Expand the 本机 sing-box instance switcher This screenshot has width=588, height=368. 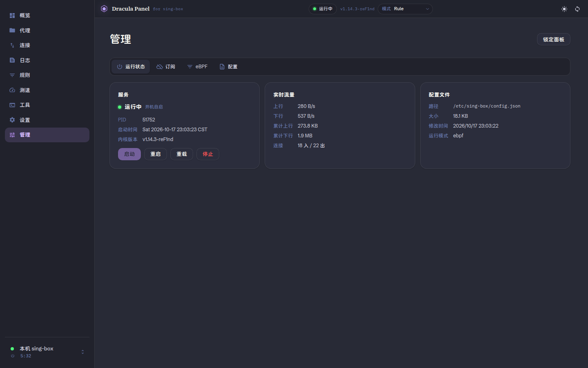(x=47, y=352)
